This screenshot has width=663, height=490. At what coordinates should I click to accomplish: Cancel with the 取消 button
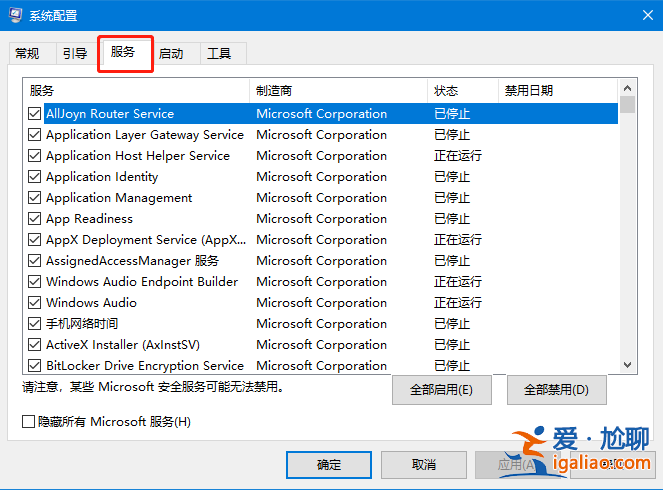[424, 465]
